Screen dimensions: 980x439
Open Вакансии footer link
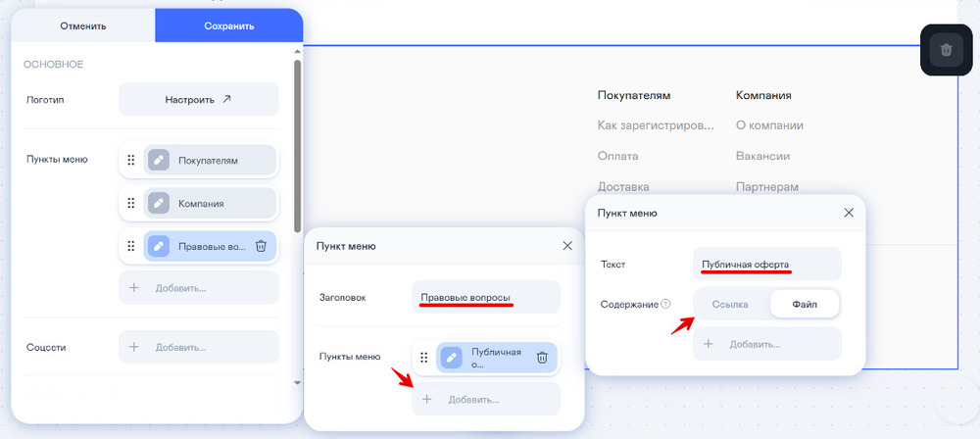point(762,156)
